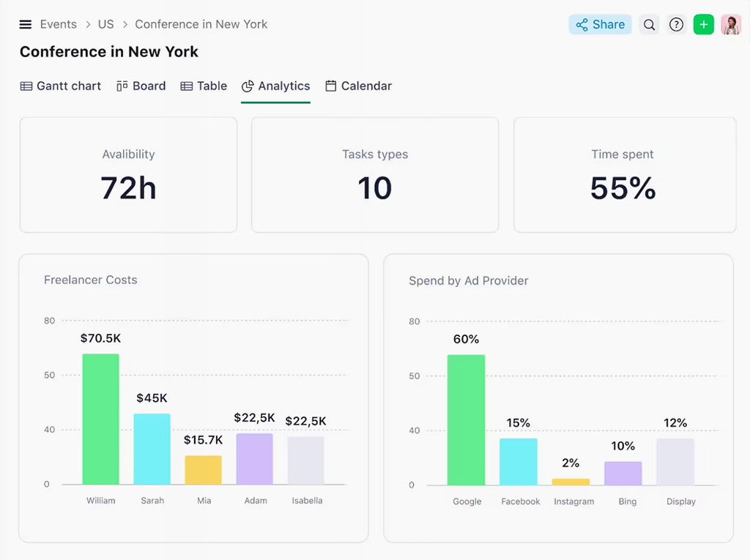
Task: Open the help question mark icon
Action: point(676,24)
